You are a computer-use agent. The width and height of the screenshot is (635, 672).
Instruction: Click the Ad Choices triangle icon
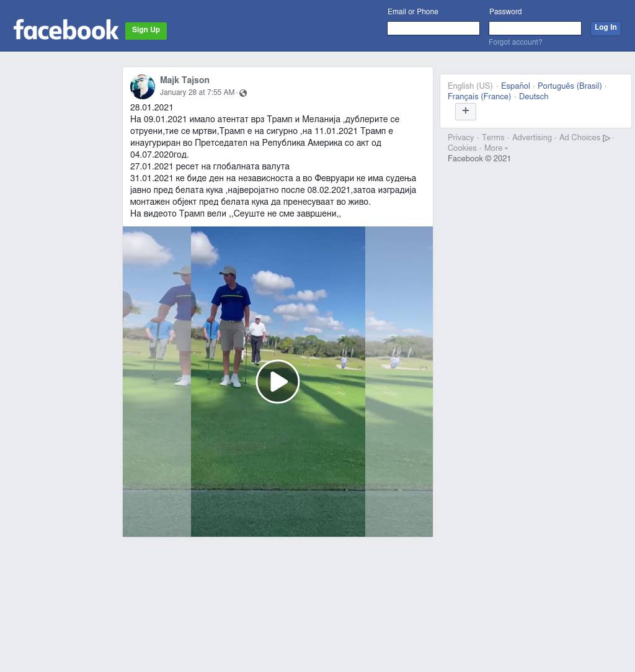point(606,138)
